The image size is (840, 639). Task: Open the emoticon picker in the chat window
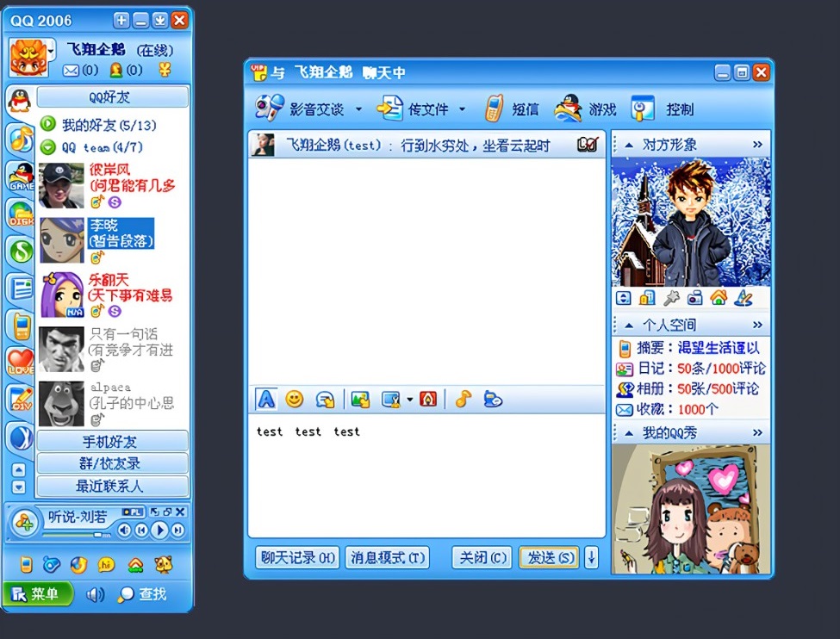[295, 399]
